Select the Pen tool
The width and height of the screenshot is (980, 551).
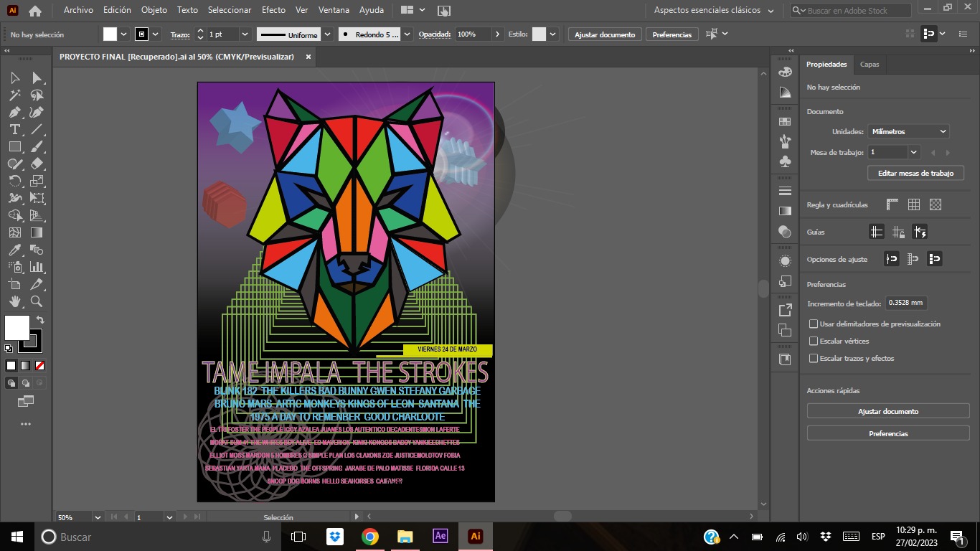14,112
